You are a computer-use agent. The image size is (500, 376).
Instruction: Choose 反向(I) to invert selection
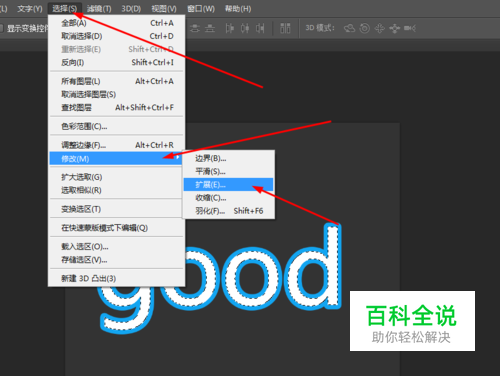pos(117,62)
